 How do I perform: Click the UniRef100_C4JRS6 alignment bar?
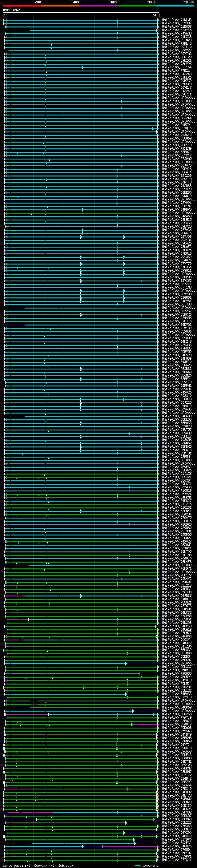click(x=81, y=596)
